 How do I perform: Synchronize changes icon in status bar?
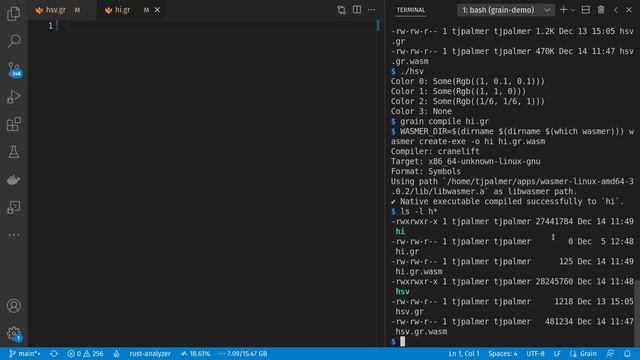click(x=54, y=353)
